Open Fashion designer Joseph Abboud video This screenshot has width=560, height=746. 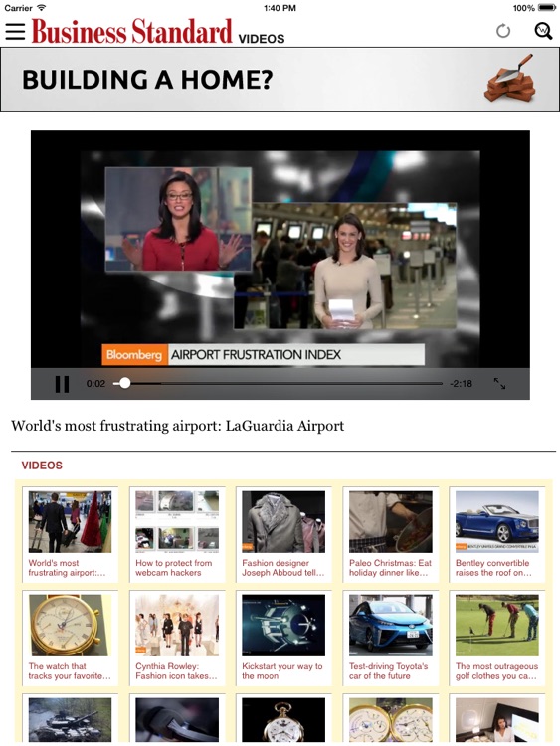pyautogui.click(x=283, y=522)
